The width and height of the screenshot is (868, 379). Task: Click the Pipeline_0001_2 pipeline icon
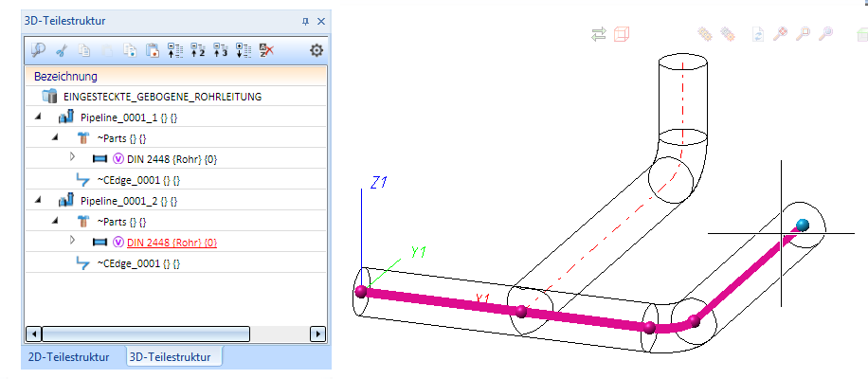click(66, 200)
